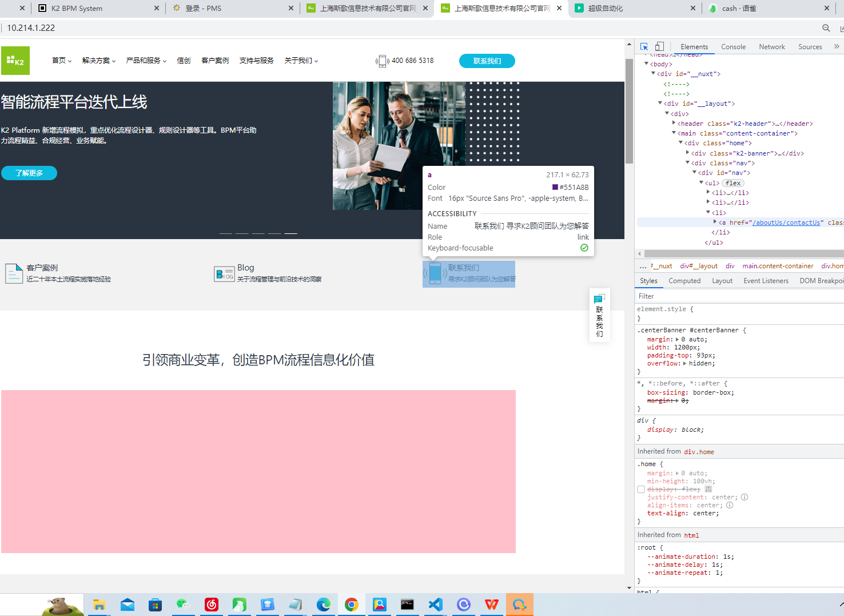Enable the display: flex checkbox in .home
The width and height of the screenshot is (844, 616).
641,490
